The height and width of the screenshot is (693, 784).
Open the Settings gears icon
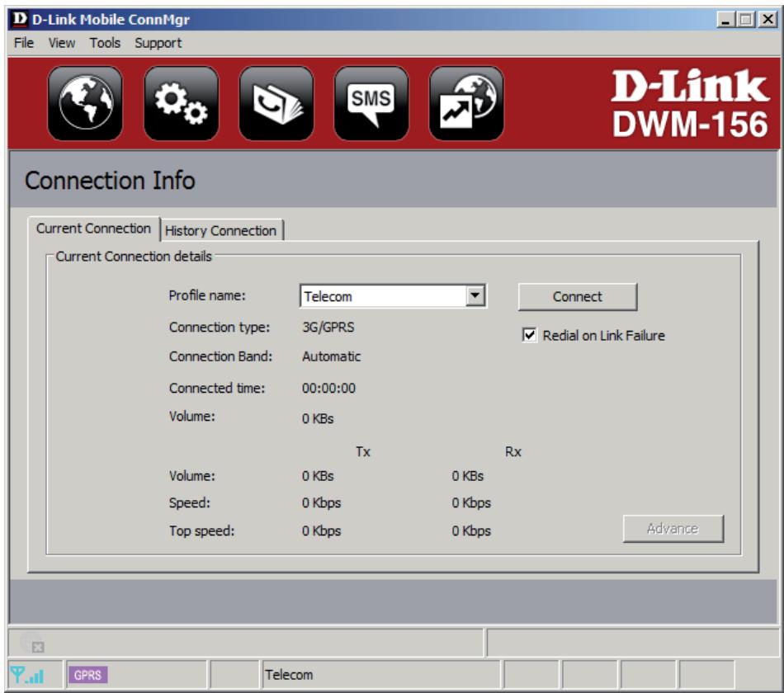click(x=181, y=103)
